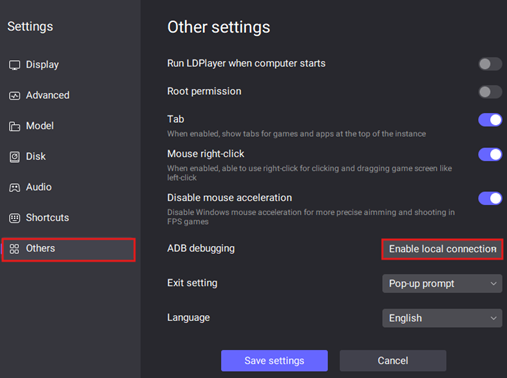Open the Display settings section

[42, 65]
